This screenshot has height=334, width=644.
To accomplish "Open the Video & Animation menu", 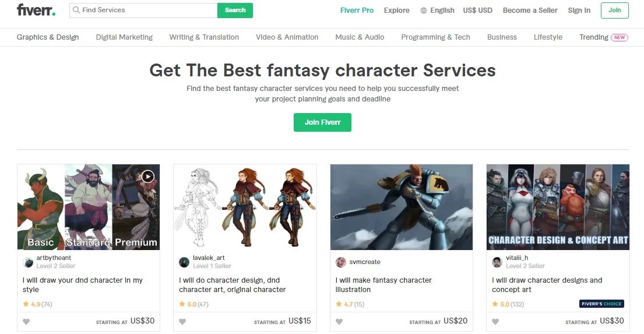I will pos(287,37).
